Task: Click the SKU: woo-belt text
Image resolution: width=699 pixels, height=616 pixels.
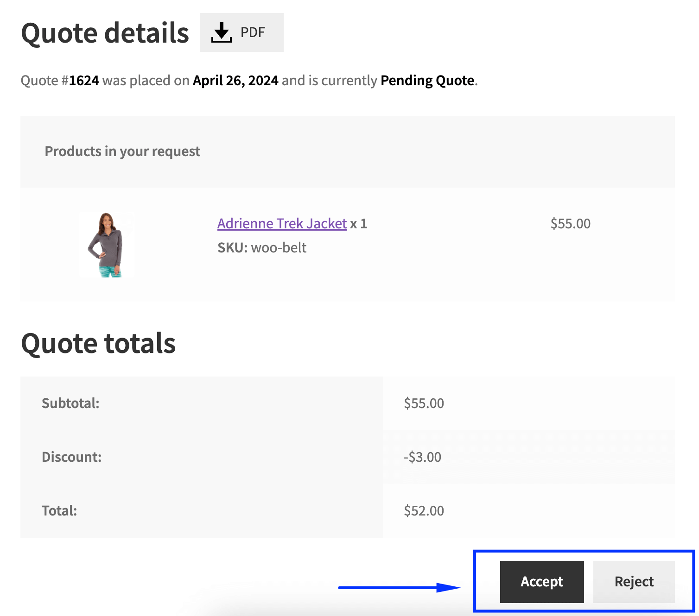Action: point(262,248)
